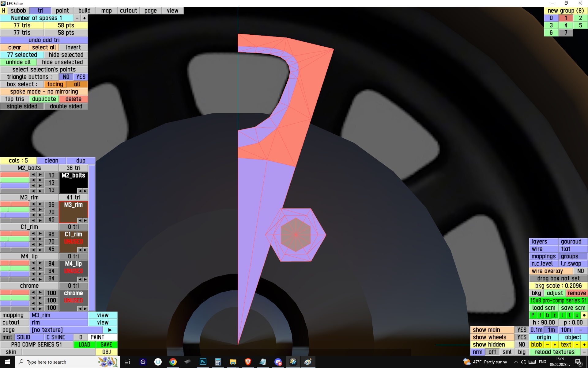The height and width of the screenshot is (368, 588).
Task: Click the front view 'f' button
Action: pos(540,315)
